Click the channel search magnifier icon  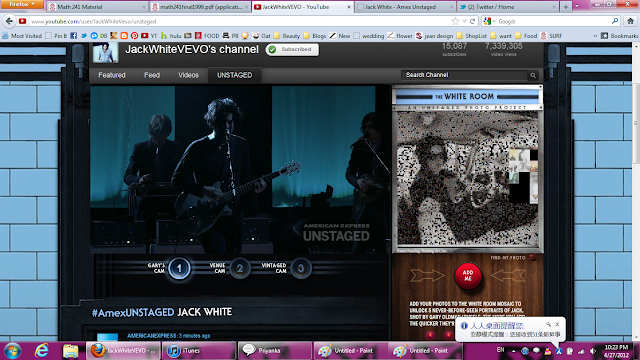point(533,76)
